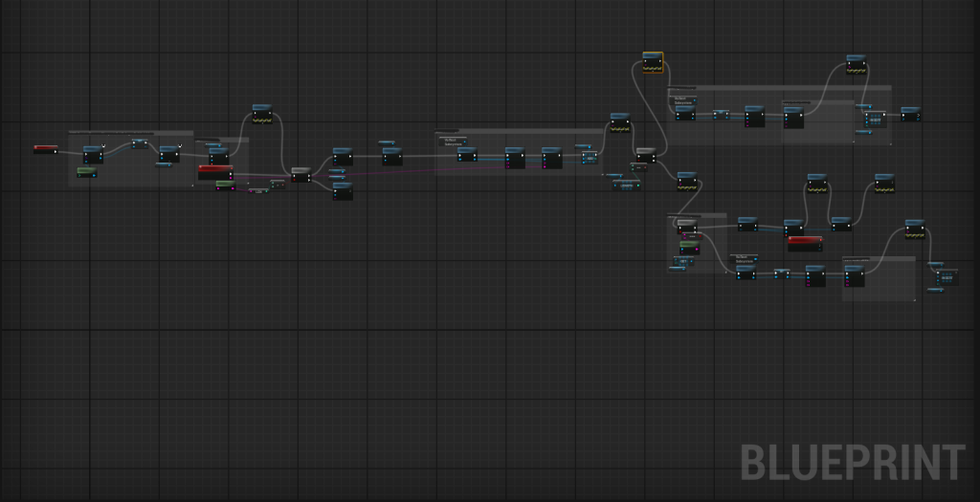The width and height of the screenshot is (980, 502).
Task: Click the gray node joining the left wires
Action: [301, 174]
